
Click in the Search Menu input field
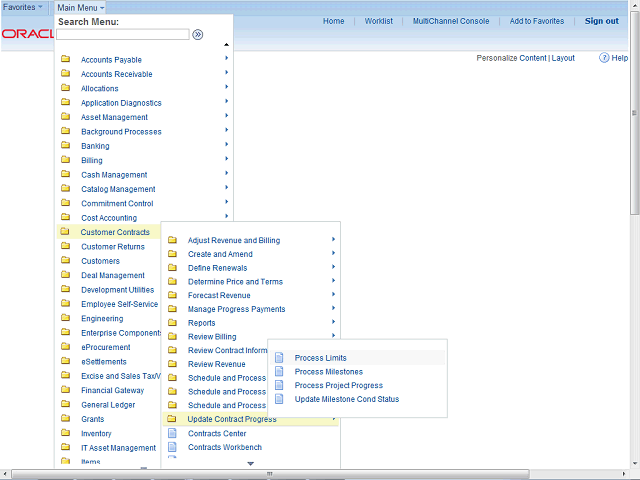[x=123, y=35]
